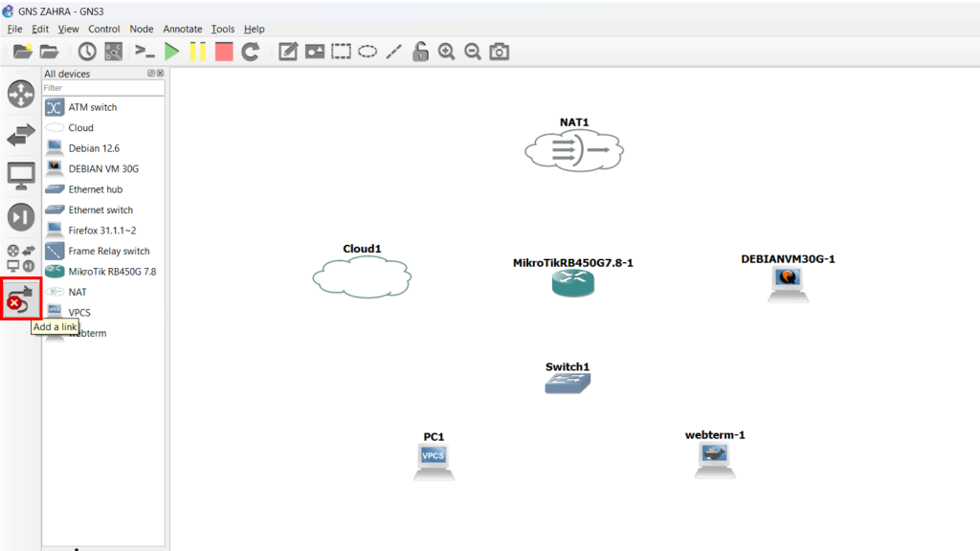Select the Switch1 node on canvas
980x551 pixels.
568,383
